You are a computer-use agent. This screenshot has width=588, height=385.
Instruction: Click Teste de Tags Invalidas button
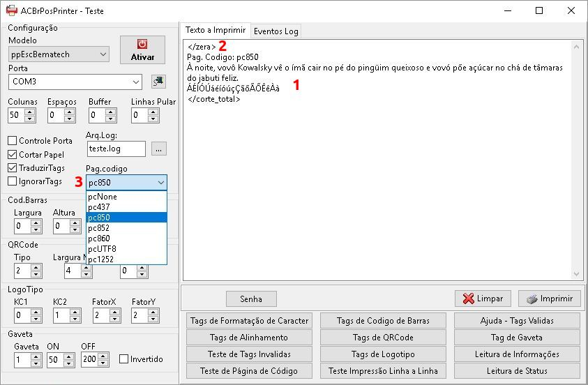250,354
